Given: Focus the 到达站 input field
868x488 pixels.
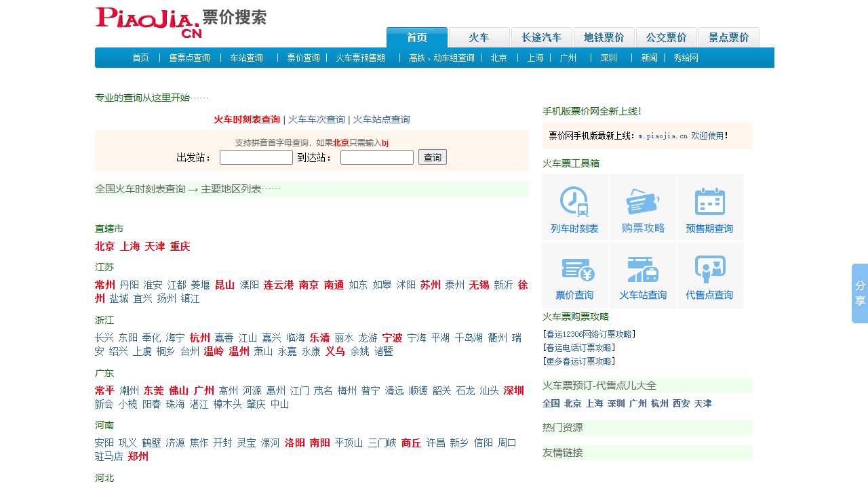Looking at the screenshot, I should 377,158.
